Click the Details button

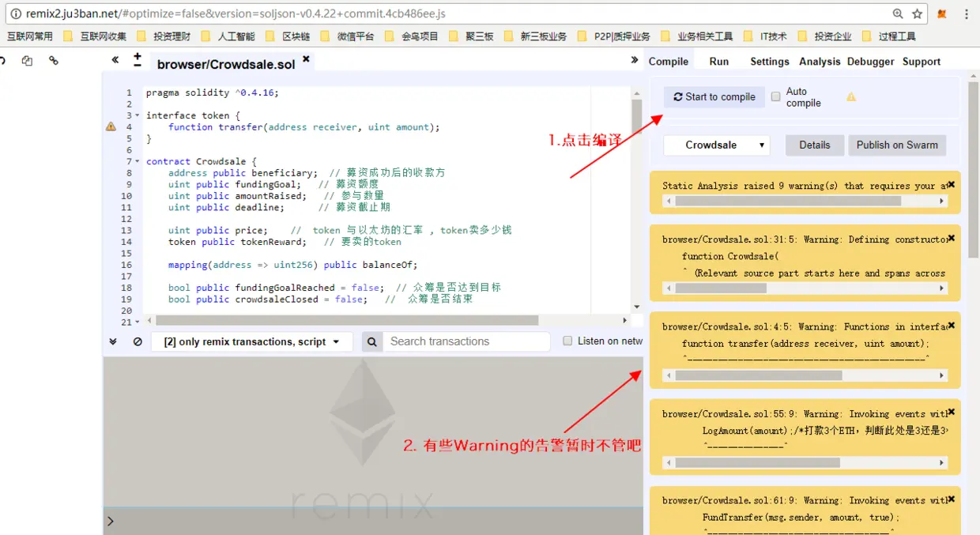[815, 145]
